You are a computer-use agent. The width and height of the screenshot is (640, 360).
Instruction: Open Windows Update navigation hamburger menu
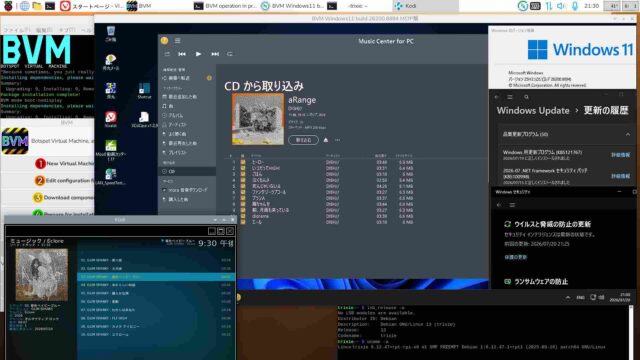pyautogui.click(x=510, y=97)
